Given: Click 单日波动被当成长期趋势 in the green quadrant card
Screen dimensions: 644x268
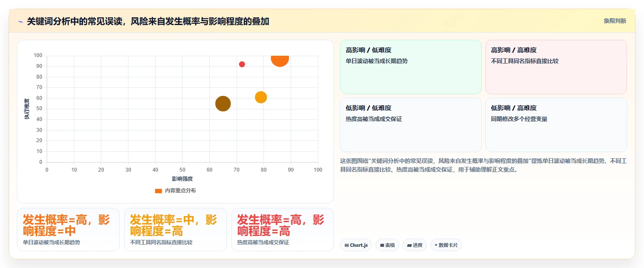Looking at the screenshot, I should 377,61.
